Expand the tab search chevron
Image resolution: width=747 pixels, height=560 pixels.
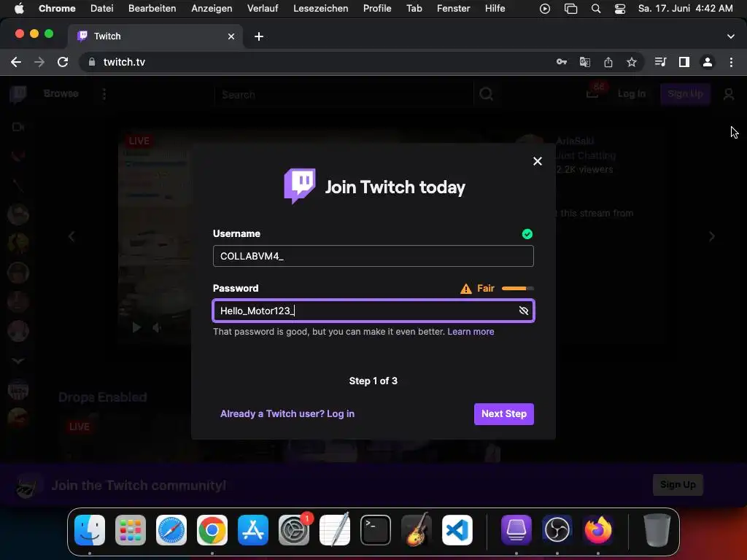731,36
